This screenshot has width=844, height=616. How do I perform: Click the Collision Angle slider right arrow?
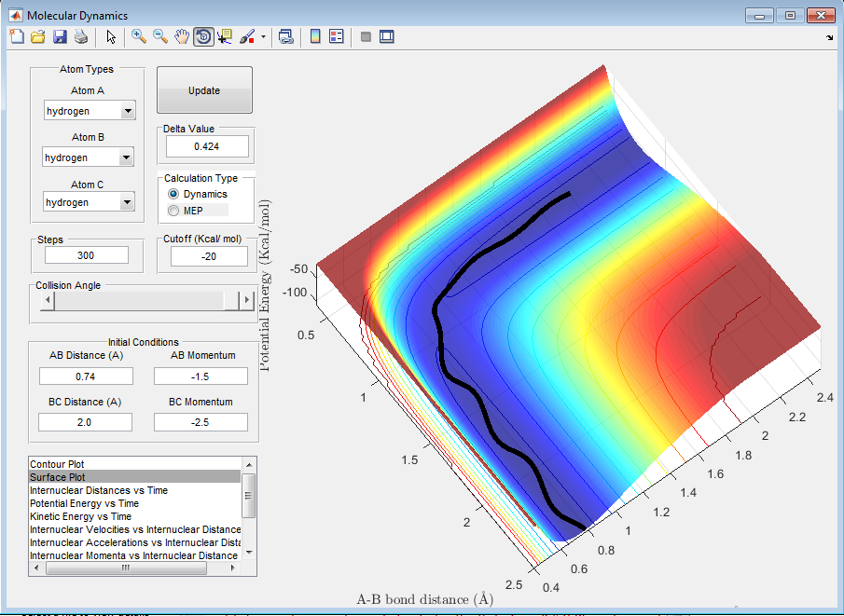point(247,300)
